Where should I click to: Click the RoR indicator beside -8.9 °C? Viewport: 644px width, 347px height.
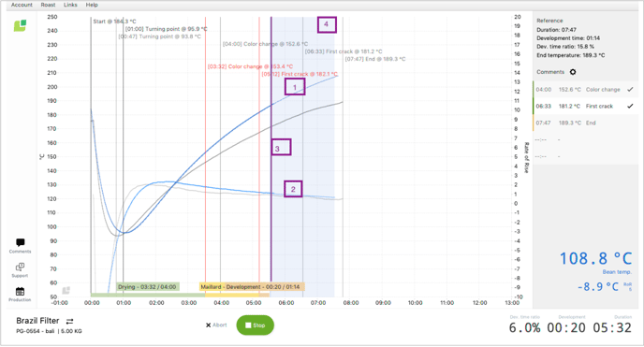627,286
